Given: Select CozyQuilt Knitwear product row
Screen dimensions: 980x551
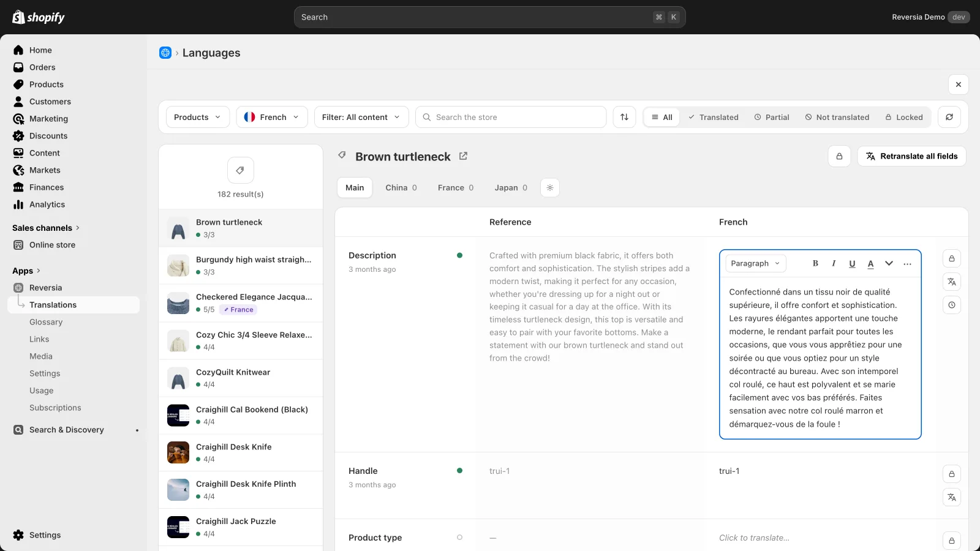Looking at the screenshot, I should (x=241, y=378).
